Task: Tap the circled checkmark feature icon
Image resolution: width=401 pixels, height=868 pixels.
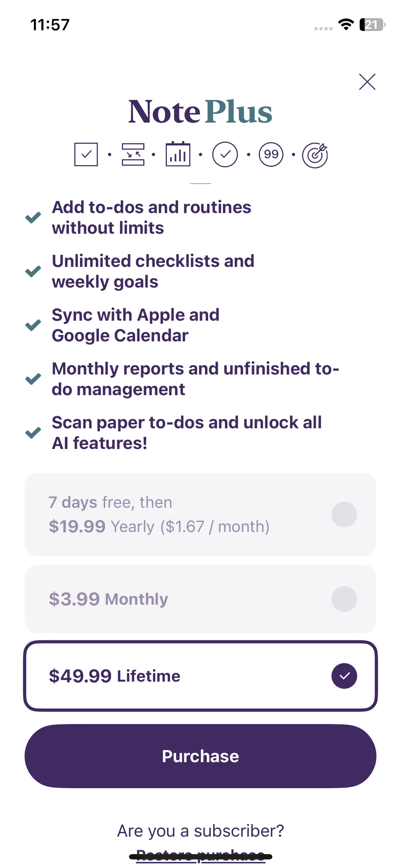Action: pyautogui.click(x=225, y=154)
